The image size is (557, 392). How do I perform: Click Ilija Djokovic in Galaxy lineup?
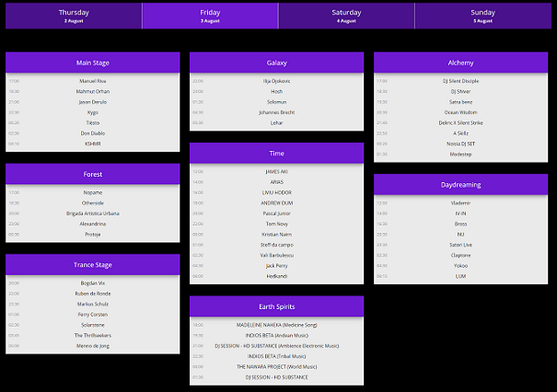click(277, 81)
